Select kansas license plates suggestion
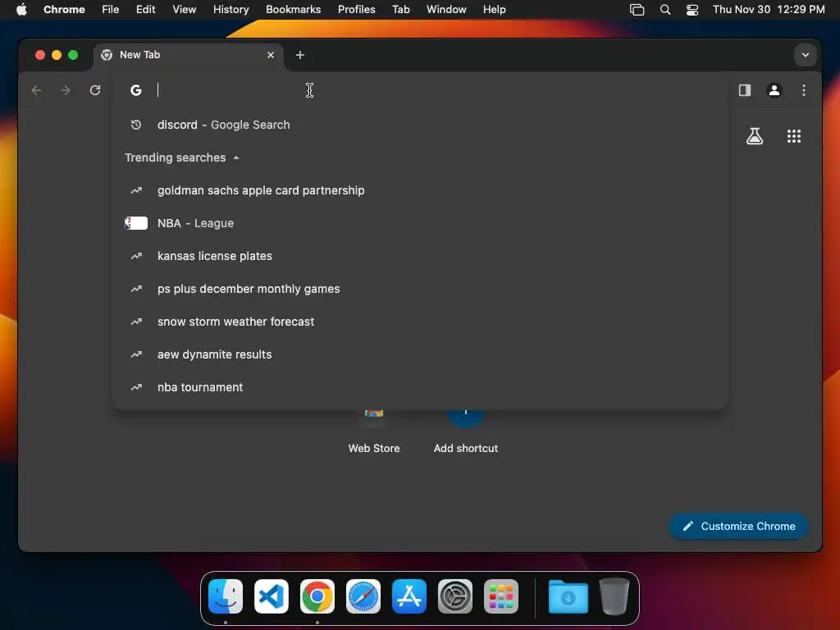 (x=420, y=256)
